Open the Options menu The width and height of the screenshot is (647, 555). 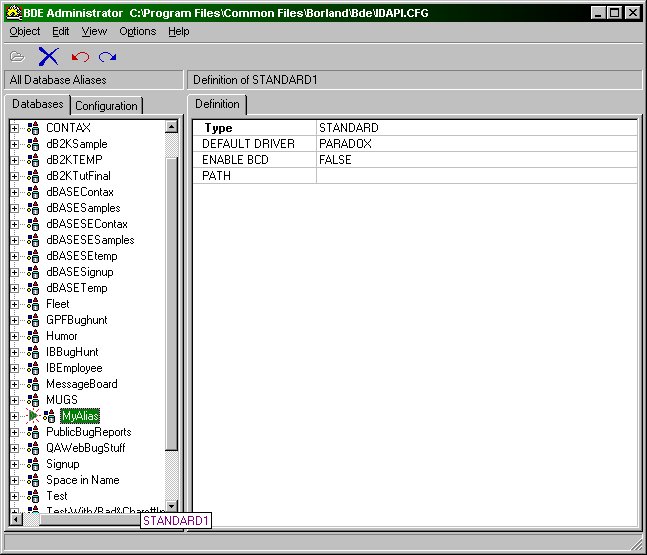(x=137, y=31)
